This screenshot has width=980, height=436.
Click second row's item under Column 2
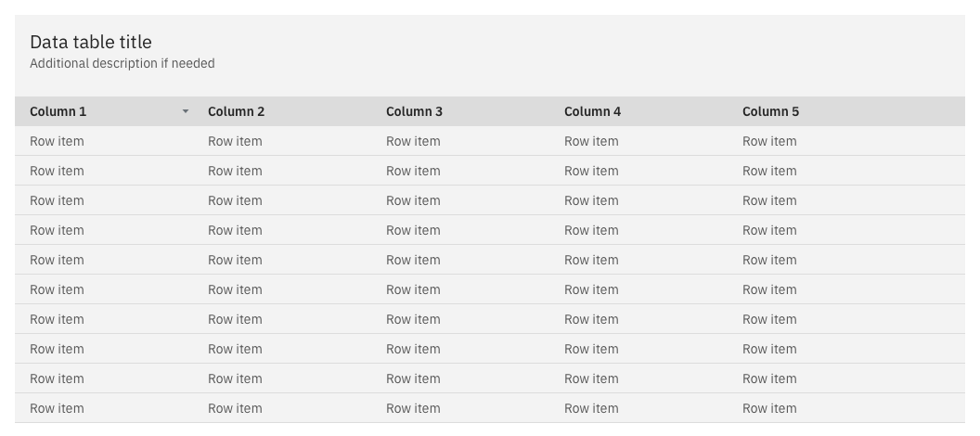click(235, 171)
